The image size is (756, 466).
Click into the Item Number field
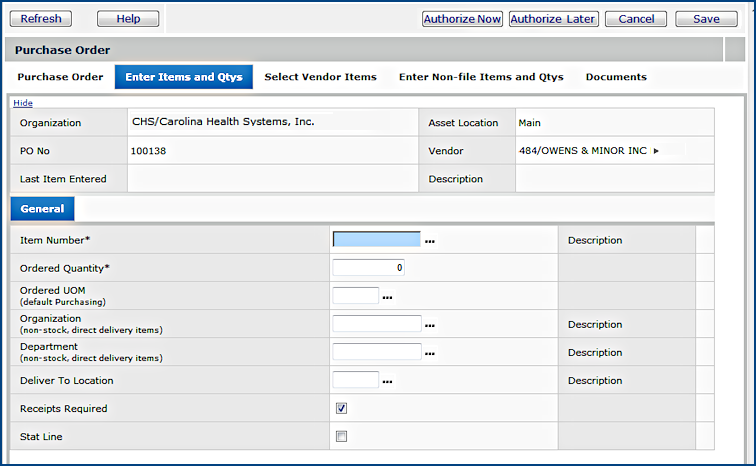[376, 240]
